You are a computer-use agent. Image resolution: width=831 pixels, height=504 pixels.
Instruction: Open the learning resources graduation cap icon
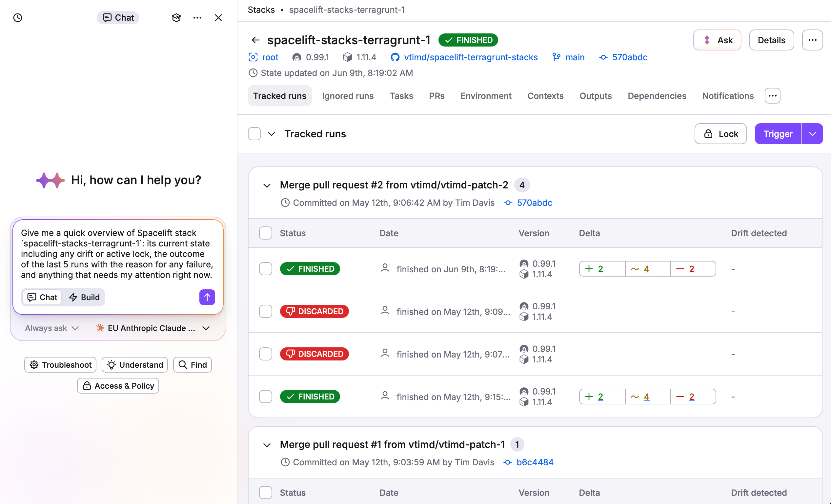[176, 17]
